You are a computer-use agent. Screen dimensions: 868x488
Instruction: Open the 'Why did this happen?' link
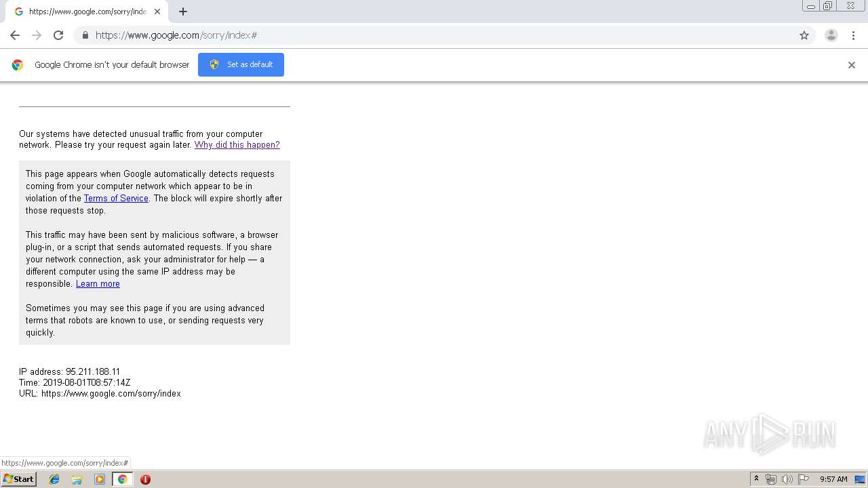tap(237, 145)
